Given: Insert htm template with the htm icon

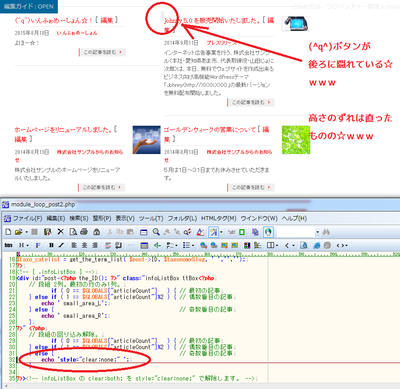Looking at the screenshot, I should 9,246.
